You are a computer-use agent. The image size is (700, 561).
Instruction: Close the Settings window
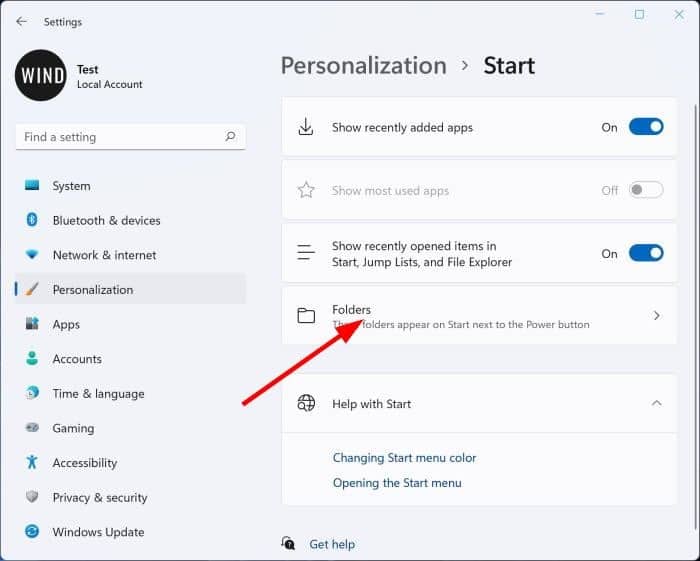[679, 14]
